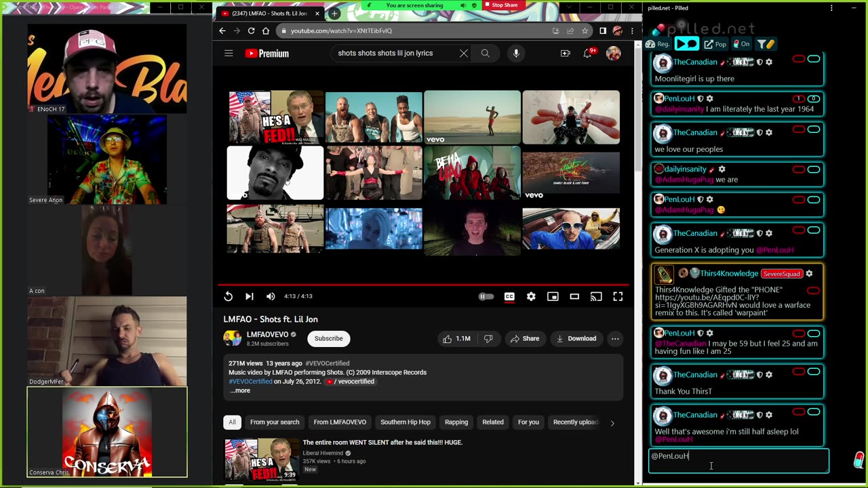
Task: Select the From LMFAOVEVO chip
Action: 340,422
